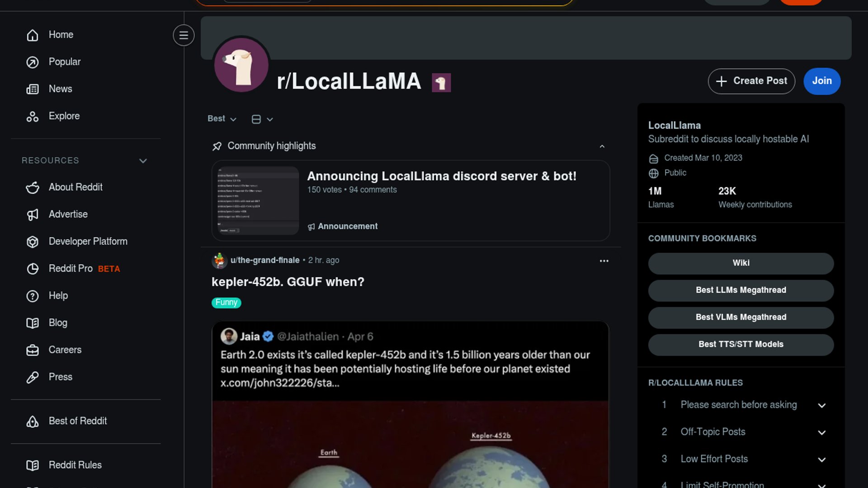This screenshot has width=868, height=488.
Task: Open the Advertise megaphone icon
Action: point(33,214)
